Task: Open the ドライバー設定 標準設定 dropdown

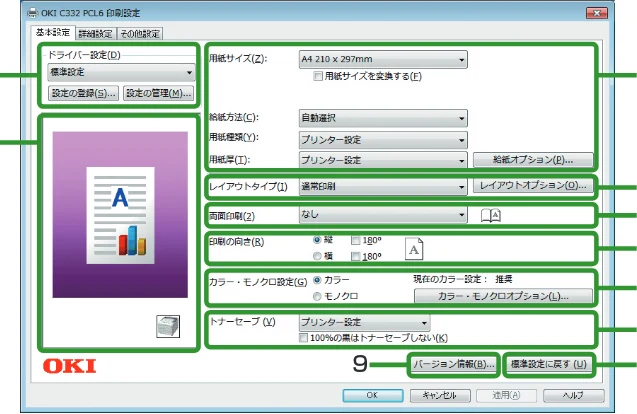Action: click(x=121, y=73)
